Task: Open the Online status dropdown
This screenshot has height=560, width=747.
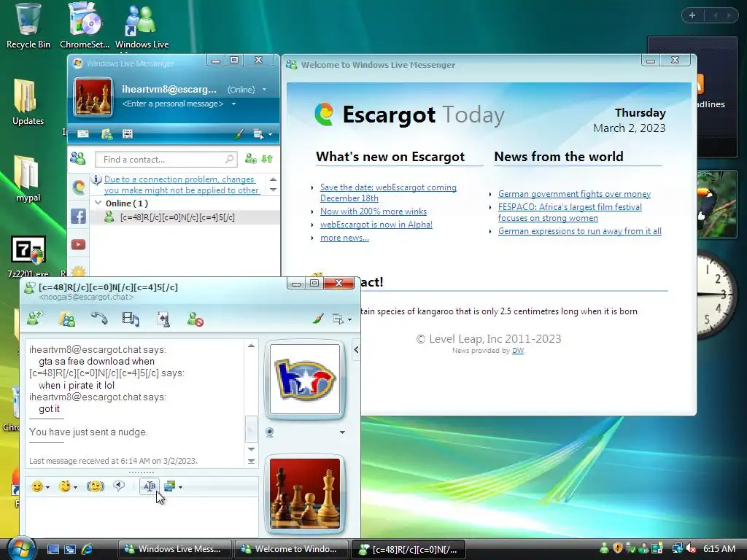Action: [247, 90]
